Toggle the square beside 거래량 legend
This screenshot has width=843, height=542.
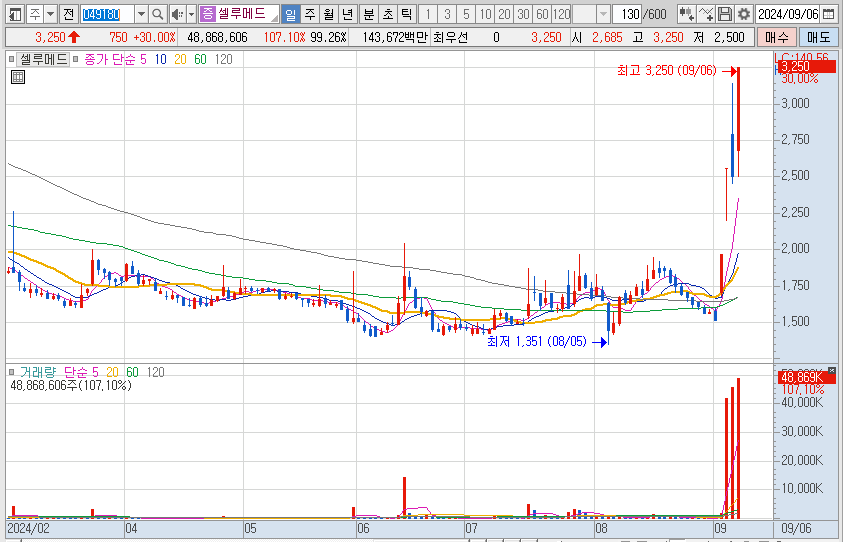pos(12,372)
